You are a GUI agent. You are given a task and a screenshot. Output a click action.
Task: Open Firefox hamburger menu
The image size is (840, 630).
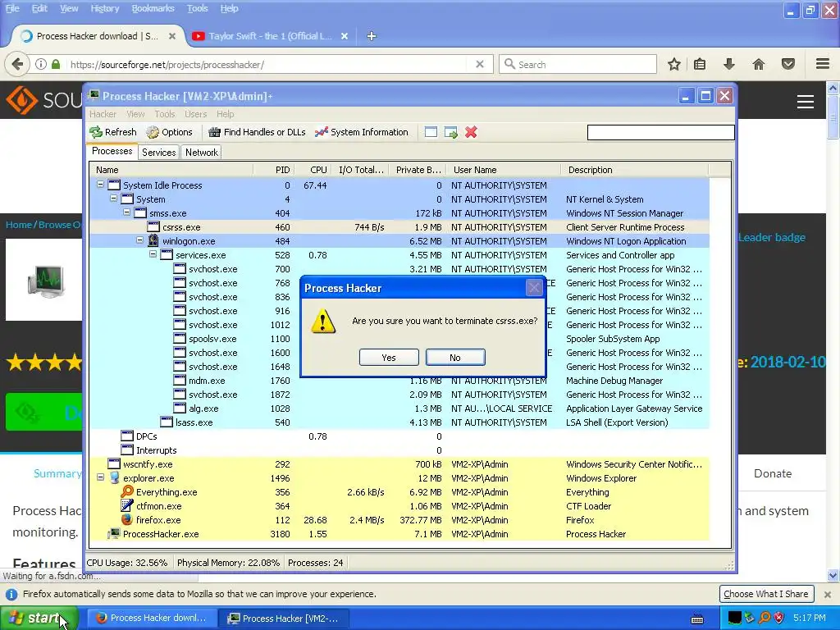(x=823, y=64)
